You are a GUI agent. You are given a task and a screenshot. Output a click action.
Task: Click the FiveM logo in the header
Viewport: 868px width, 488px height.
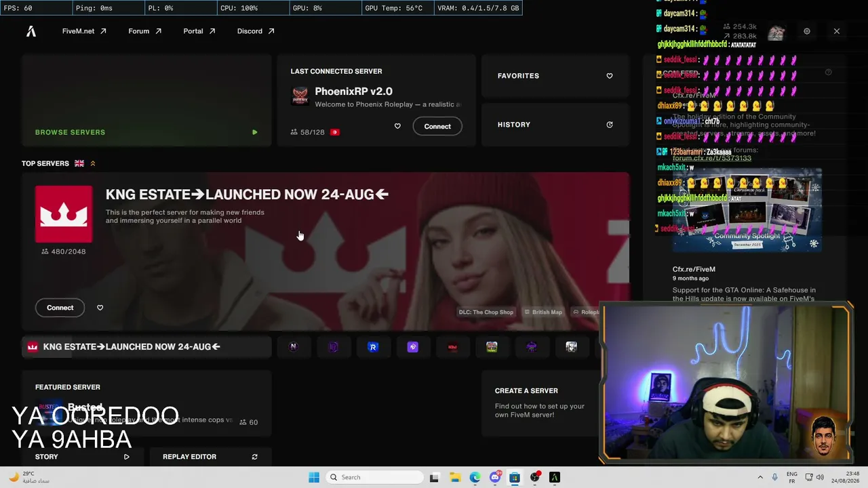31,31
